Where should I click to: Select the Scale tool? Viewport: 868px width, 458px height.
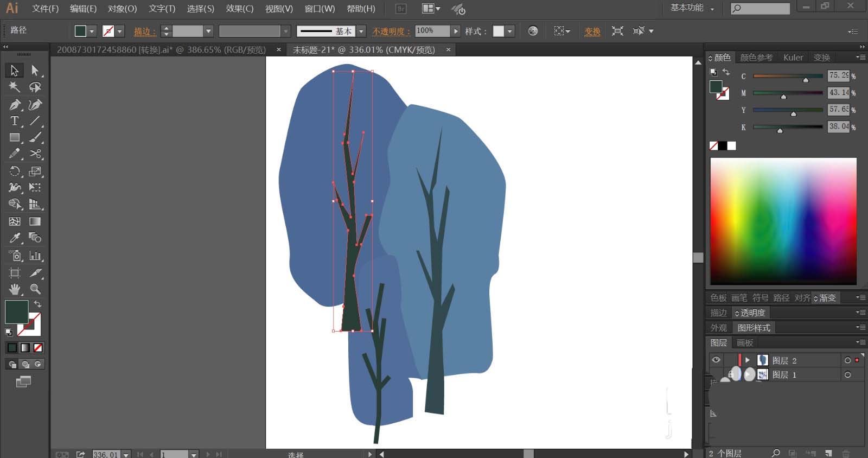(35, 171)
